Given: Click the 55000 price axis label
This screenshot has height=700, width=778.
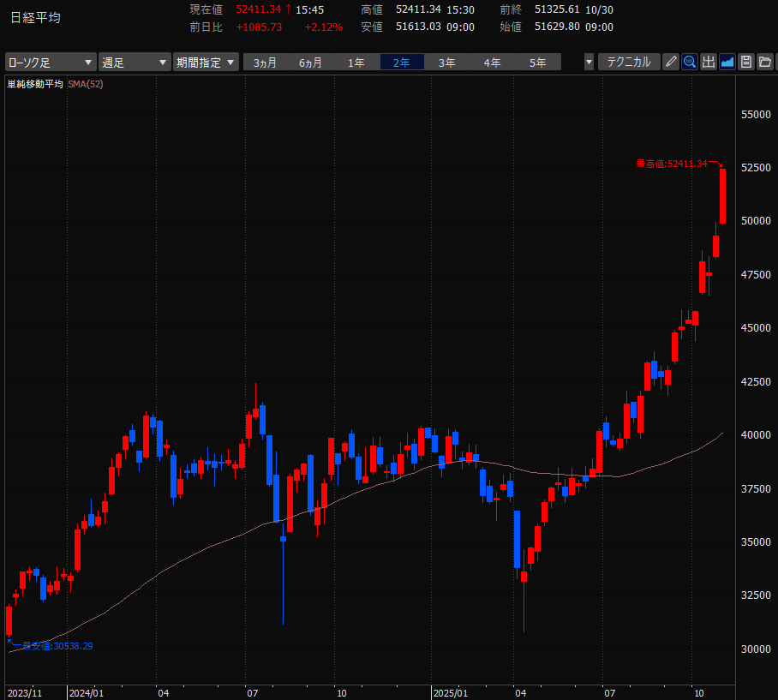Looking at the screenshot, I should (756, 115).
